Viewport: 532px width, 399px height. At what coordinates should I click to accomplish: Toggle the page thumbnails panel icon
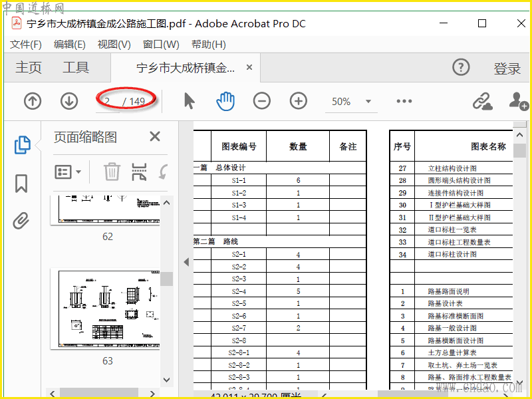point(23,145)
